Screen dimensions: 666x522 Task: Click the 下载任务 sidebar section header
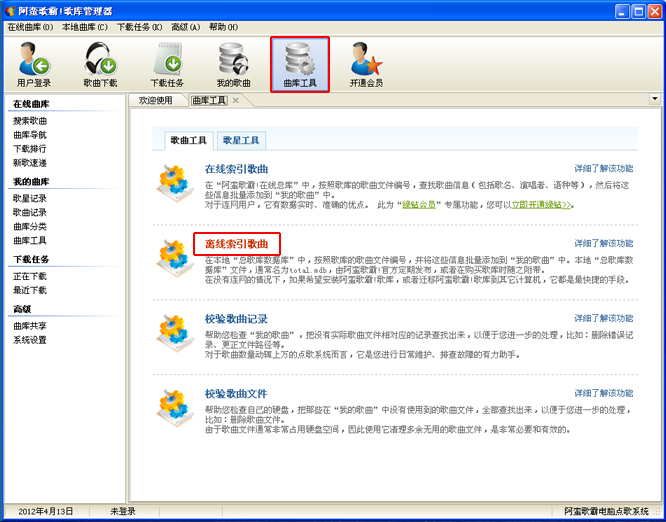point(31,259)
